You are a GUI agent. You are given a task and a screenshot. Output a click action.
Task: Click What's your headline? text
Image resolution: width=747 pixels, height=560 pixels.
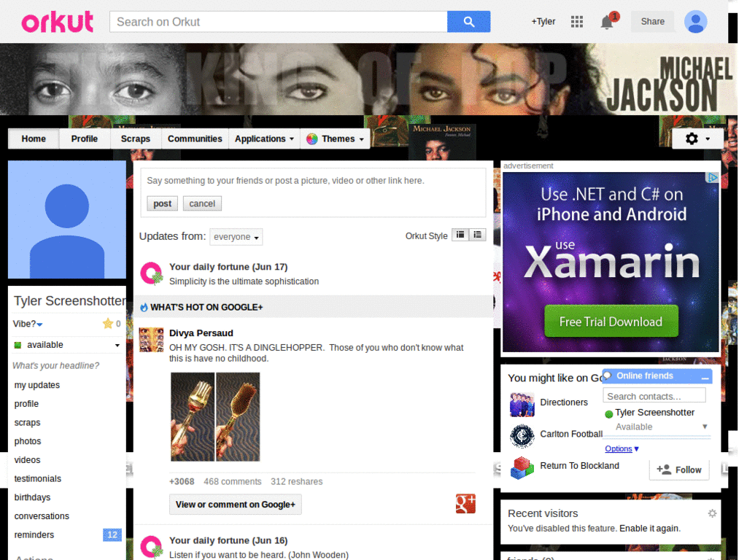click(55, 366)
